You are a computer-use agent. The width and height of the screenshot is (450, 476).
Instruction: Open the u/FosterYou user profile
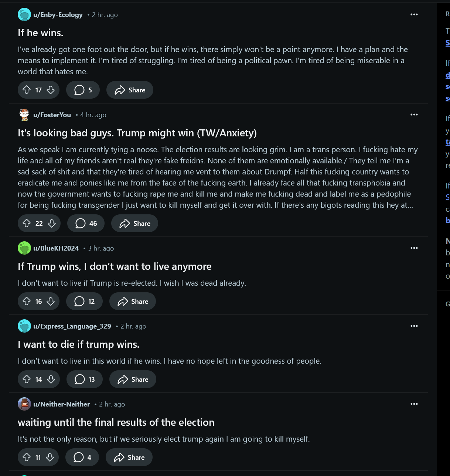pyautogui.click(x=52, y=115)
